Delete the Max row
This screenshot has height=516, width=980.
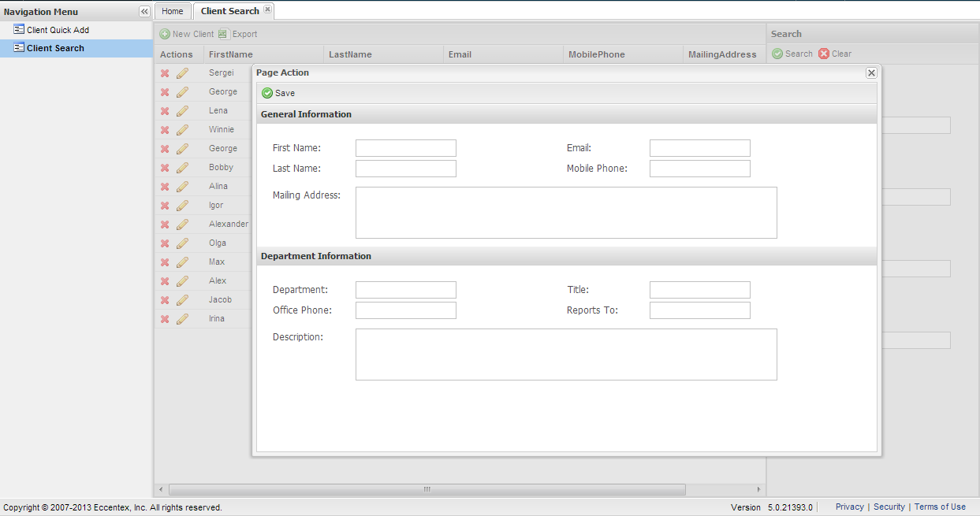click(x=165, y=262)
